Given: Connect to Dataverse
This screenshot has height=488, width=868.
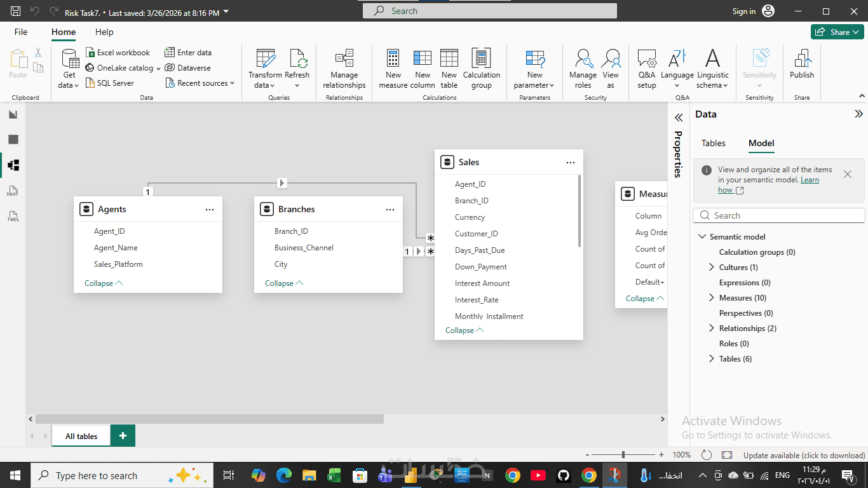Looking at the screenshot, I should pos(187,68).
